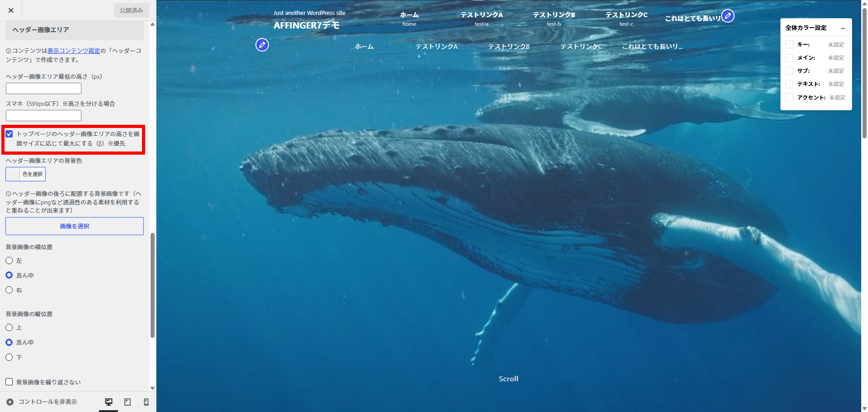Open これはとても長いリ... in the second menu row
The height and width of the screenshot is (412, 868).
[652, 47]
